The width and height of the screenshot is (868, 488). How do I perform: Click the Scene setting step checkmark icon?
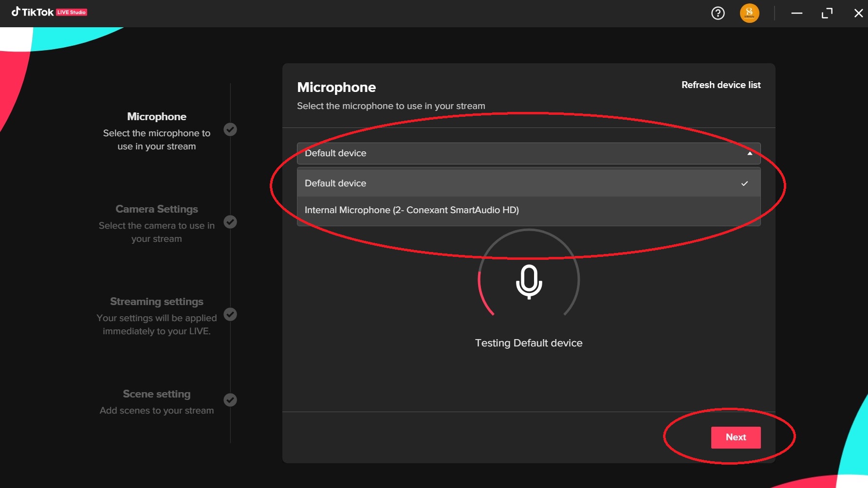(x=230, y=400)
